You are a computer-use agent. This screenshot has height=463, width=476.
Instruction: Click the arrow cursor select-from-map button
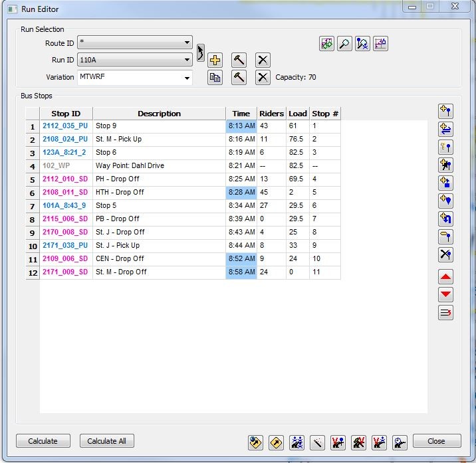coord(200,52)
